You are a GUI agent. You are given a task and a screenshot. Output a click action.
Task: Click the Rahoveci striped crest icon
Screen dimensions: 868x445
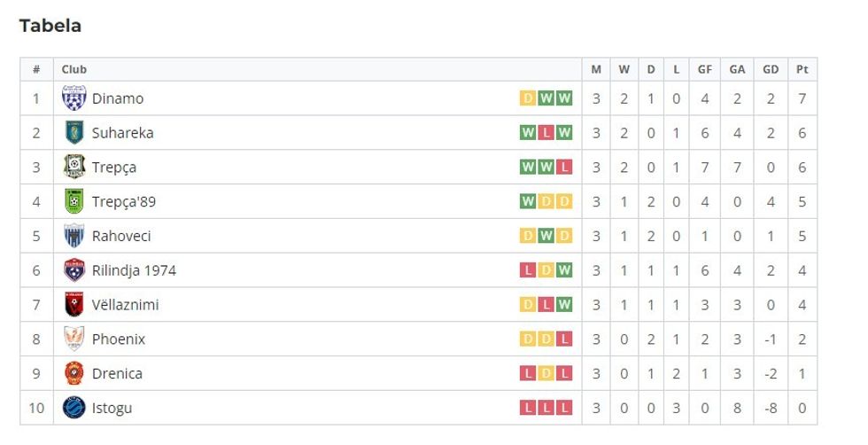pos(74,236)
